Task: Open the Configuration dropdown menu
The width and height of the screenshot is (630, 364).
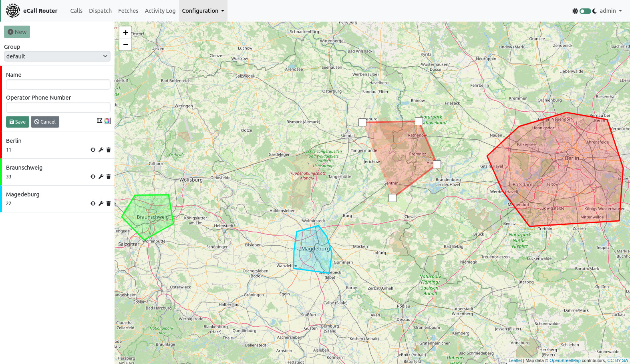Action: (x=203, y=11)
